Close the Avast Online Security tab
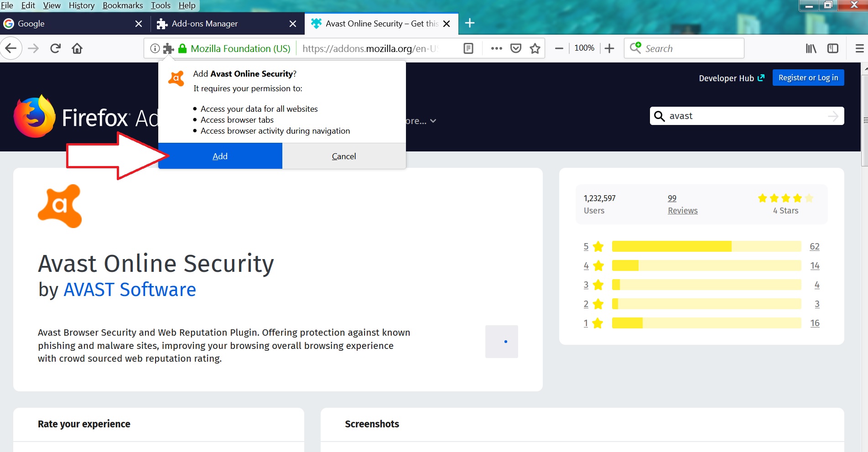Screen dimensions: 868x452 coord(447,24)
